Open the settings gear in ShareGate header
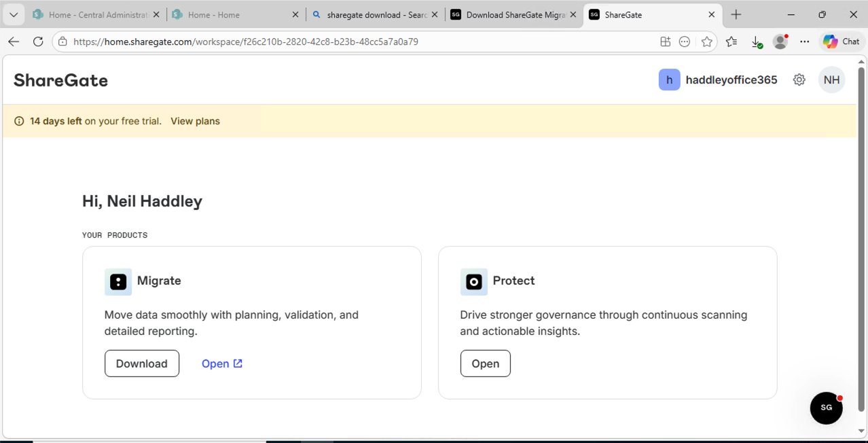This screenshot has height=443, width=868. click(799, 80)
